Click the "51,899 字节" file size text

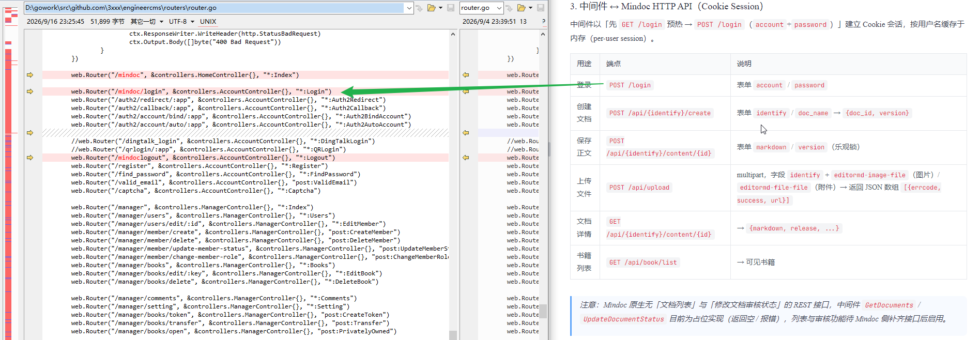(x=108, y=22)
